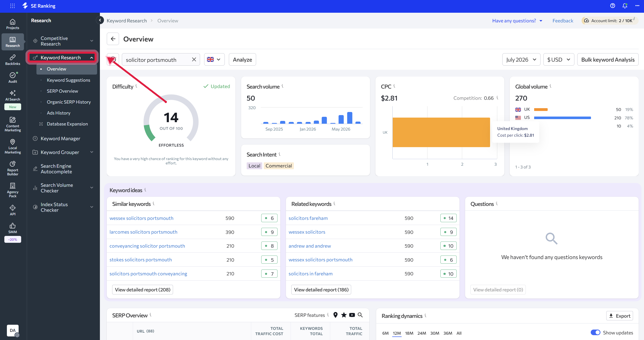
Task: Toggle the Show updates switch
Action: point(595,332)
